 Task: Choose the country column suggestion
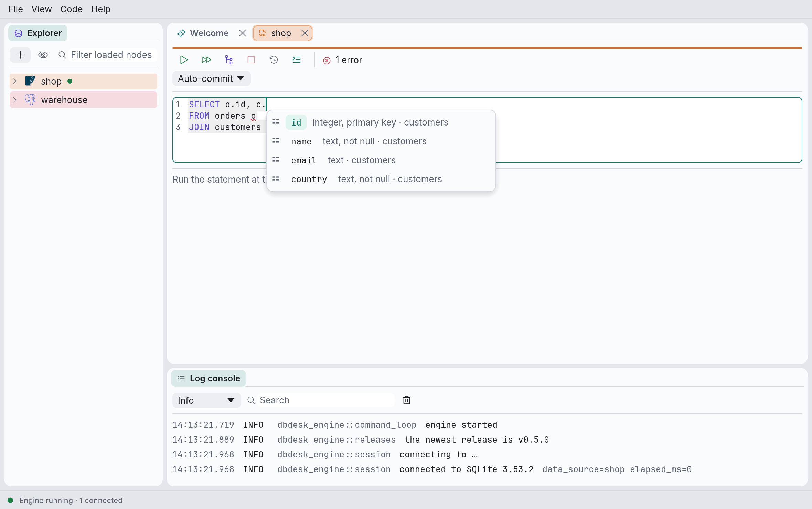point(381,179)
